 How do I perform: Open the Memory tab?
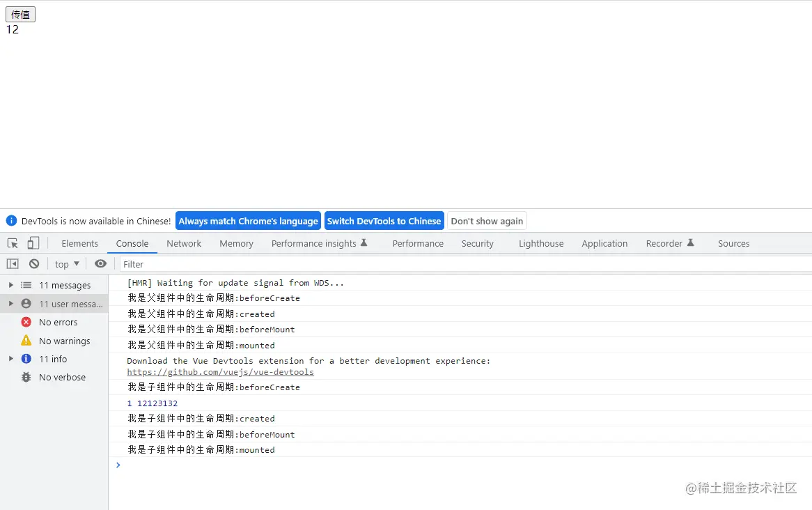(x=236, y=243)
